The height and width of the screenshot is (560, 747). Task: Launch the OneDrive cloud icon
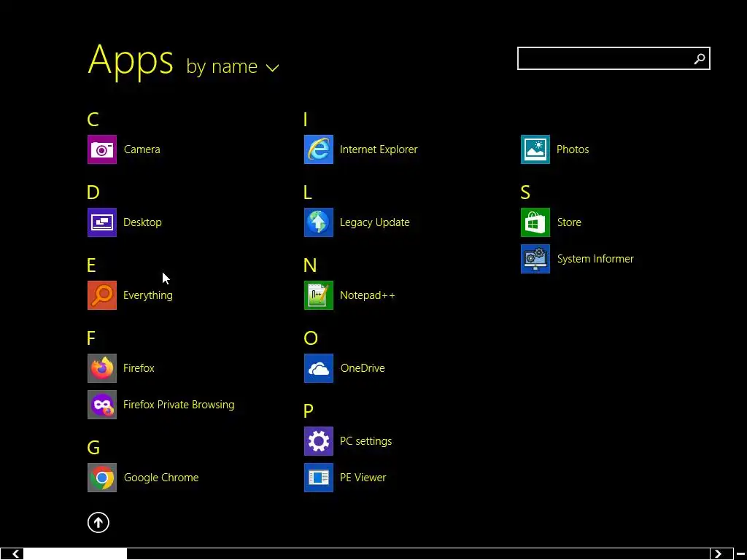[x=319, y=368]
